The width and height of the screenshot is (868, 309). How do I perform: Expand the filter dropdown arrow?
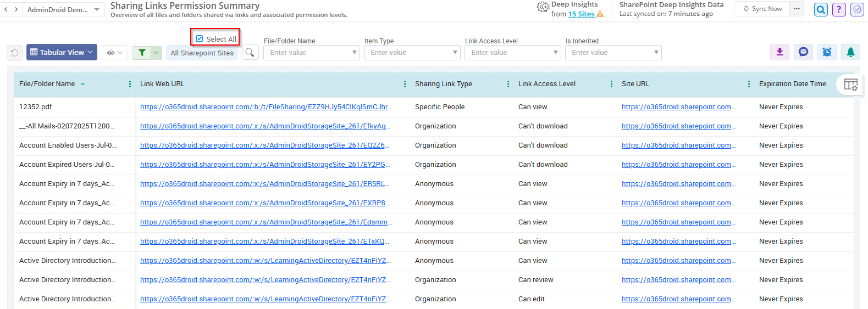click(x=156, y=53)
